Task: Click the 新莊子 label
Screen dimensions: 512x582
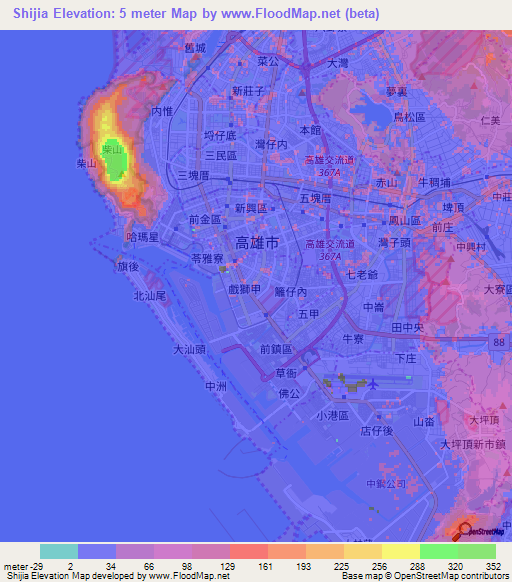Action: [x=248, y=91]
